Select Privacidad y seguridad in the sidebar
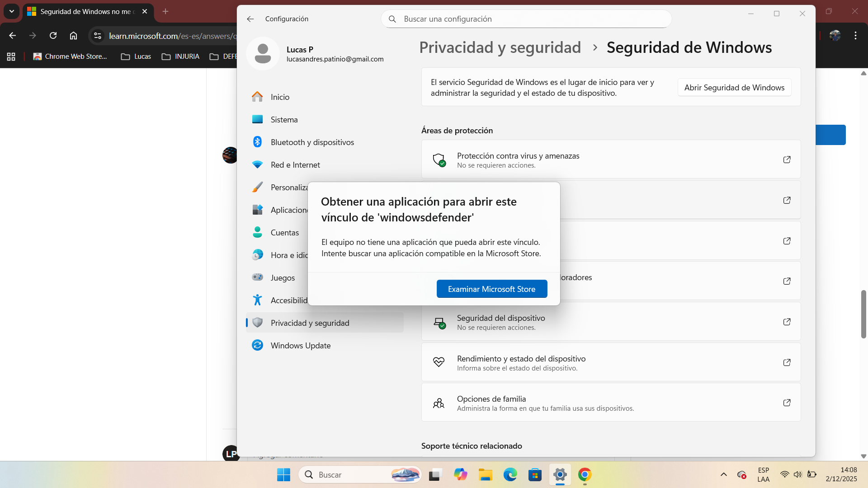868x488 pixels. tap(310, 323)
